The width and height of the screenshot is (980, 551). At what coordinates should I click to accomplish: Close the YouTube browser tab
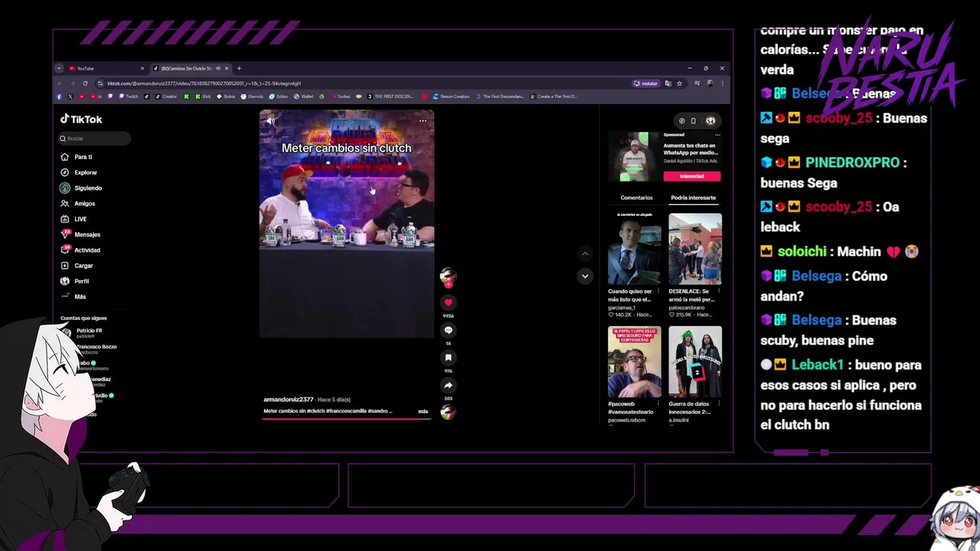[142, 68]
